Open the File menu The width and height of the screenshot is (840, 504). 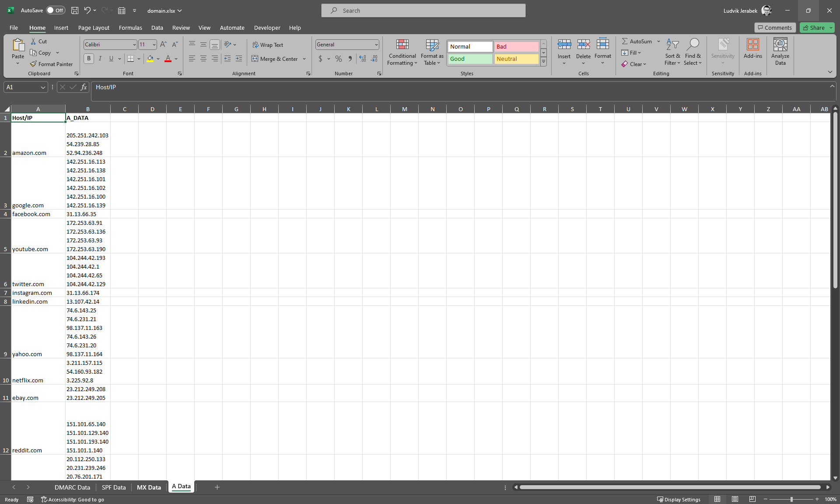(14, 28)
